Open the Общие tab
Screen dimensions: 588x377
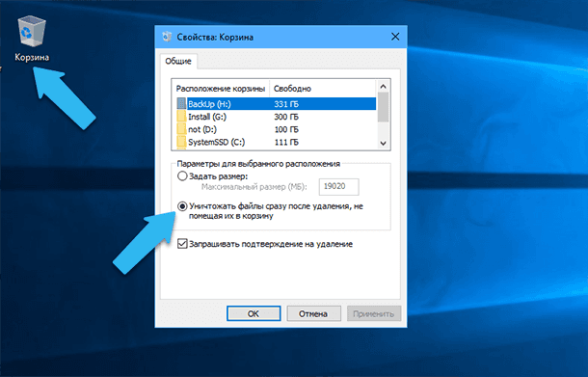pos(178,61)
